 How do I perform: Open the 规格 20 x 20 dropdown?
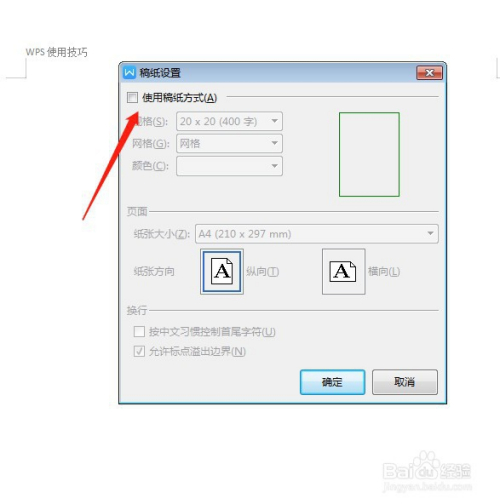(229, 121)
